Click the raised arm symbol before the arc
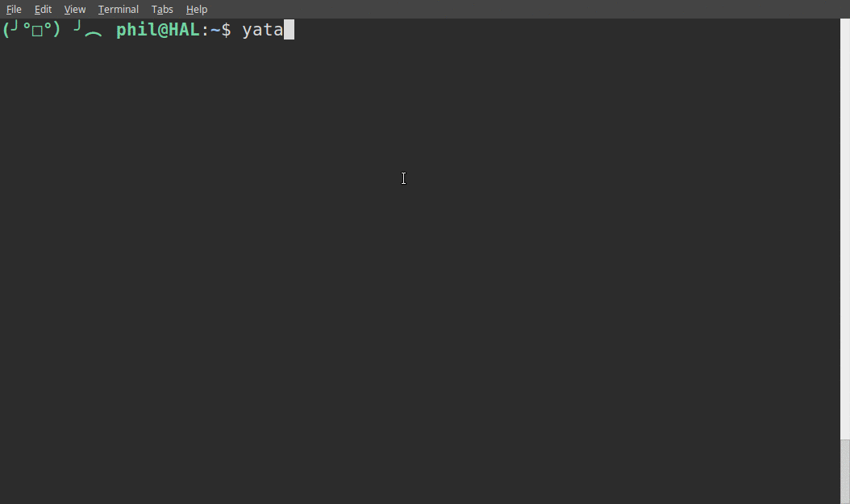This screenshot has width=850, height=504. [x=77, y=25]
